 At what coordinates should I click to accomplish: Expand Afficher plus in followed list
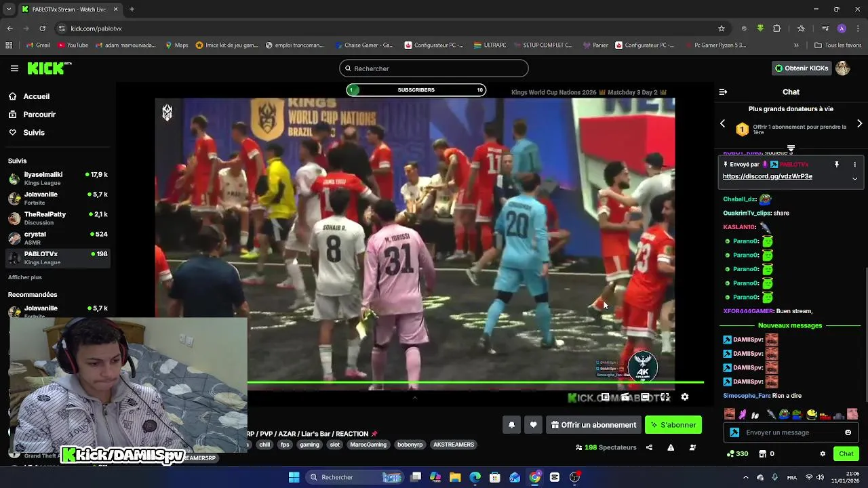coord(25,277)
